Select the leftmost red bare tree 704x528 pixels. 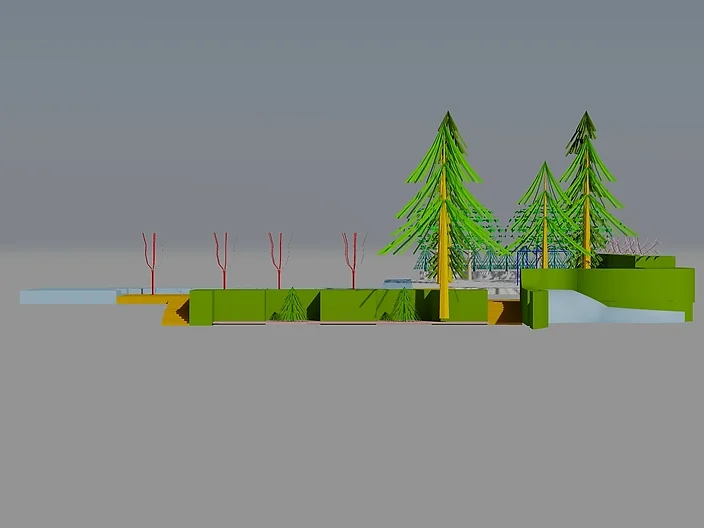pos(152,262)
